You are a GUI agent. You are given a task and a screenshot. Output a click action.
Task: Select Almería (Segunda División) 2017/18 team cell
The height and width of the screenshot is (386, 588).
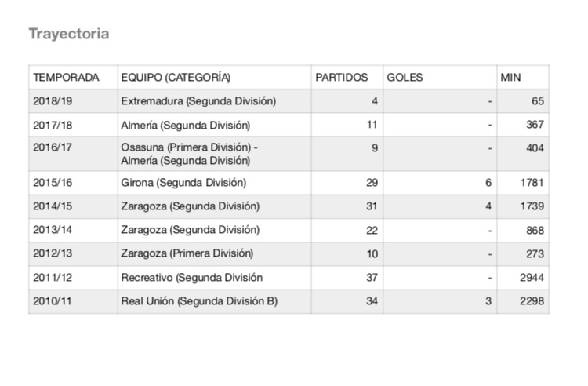coord(185,125)
